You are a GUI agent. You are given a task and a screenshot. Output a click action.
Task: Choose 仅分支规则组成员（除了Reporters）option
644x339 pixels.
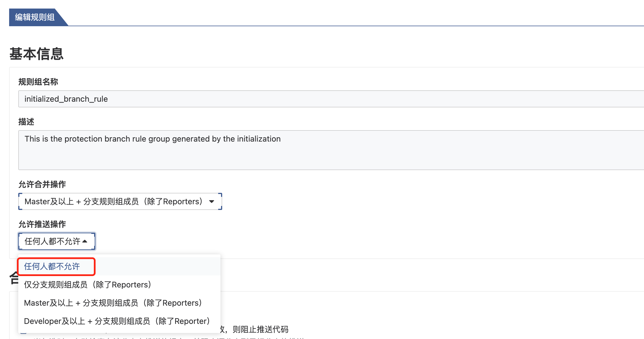pyautogui.click(x=87, y=285)
